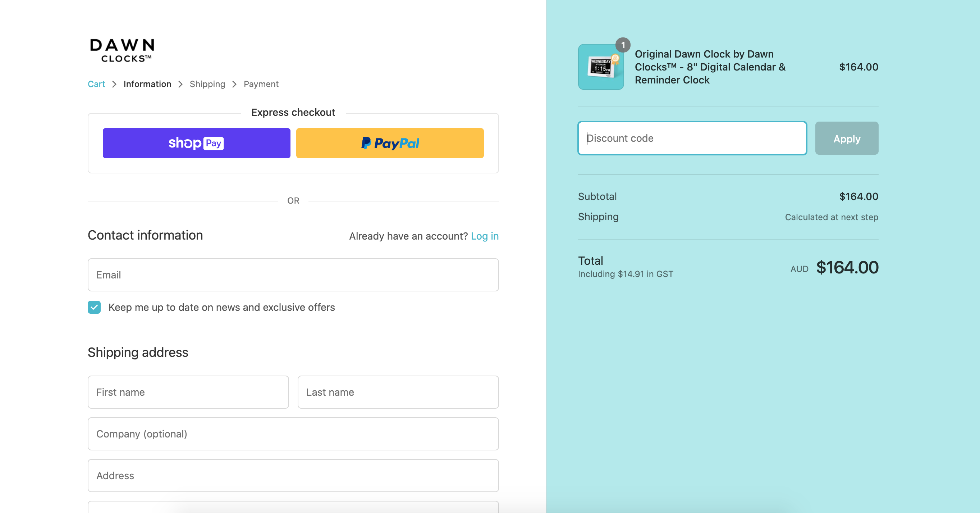Select the Shipping breadcrumb step
Viewport: 980px width, 513px height.
pyautogui.click(x=207, y=84)
